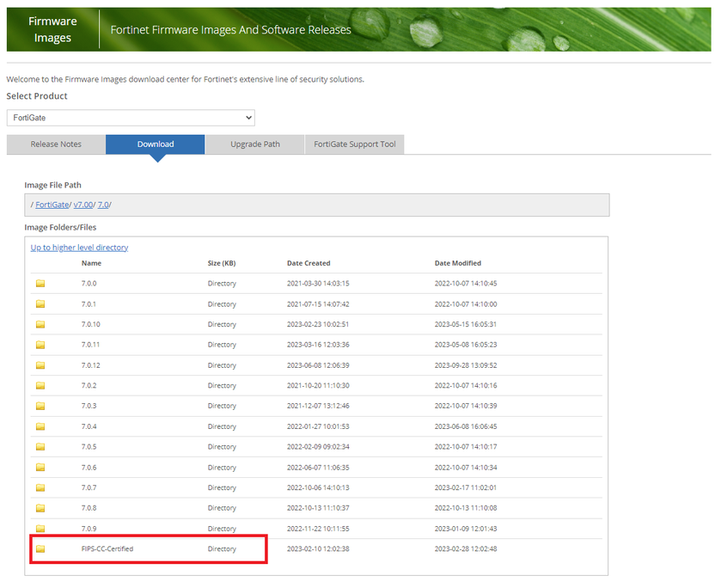Click created date 2021-03-30 14:03:15
Viewport: 721px width, 588px height.
(318, 284)
